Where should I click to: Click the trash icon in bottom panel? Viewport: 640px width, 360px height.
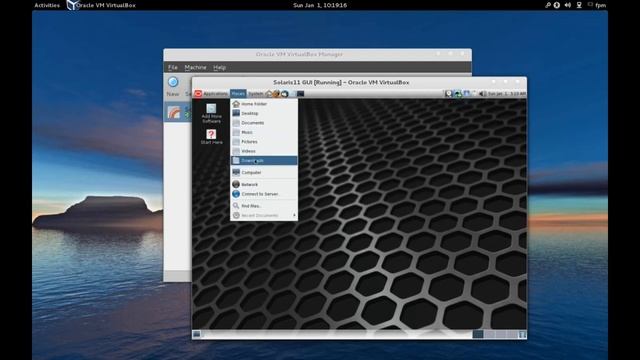pos(522,334)
